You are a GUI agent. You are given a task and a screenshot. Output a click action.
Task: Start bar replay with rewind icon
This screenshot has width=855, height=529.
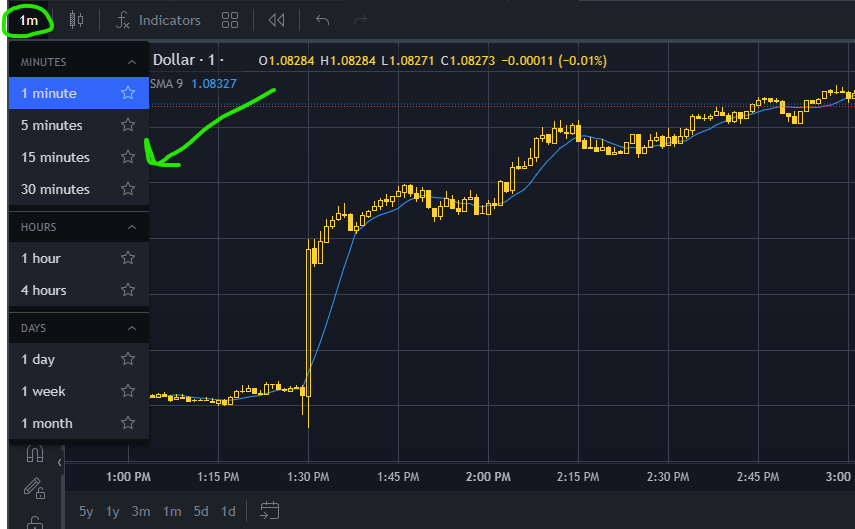[x=276, y=20]
